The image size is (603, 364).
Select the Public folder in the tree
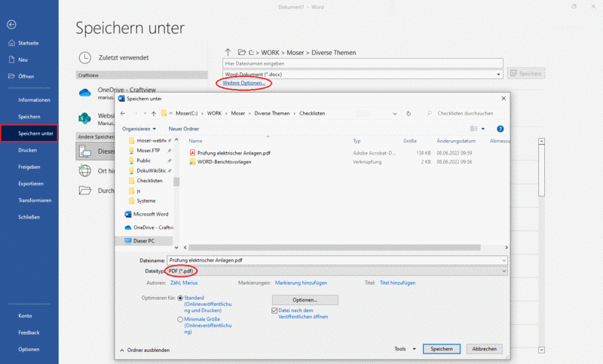143,161
